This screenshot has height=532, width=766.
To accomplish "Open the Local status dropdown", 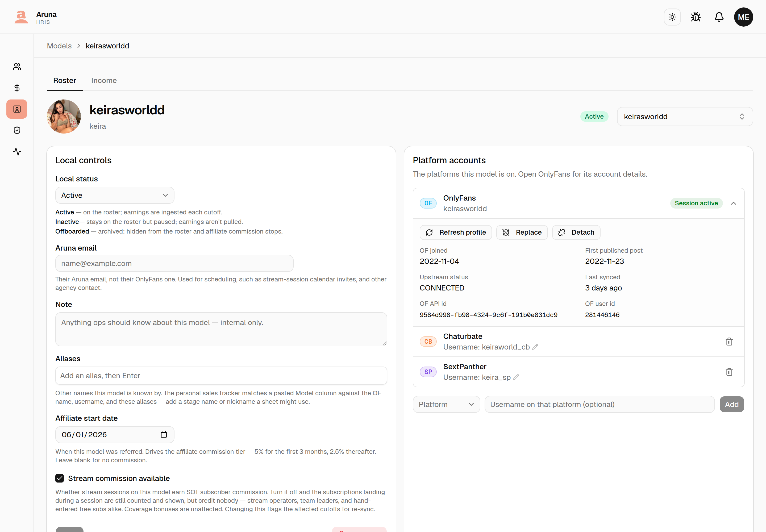I will click(x=115, y=195).
